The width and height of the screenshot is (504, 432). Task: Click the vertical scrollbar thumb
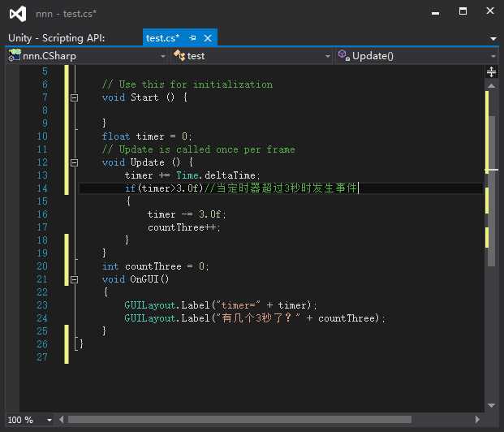coord(492,191)
